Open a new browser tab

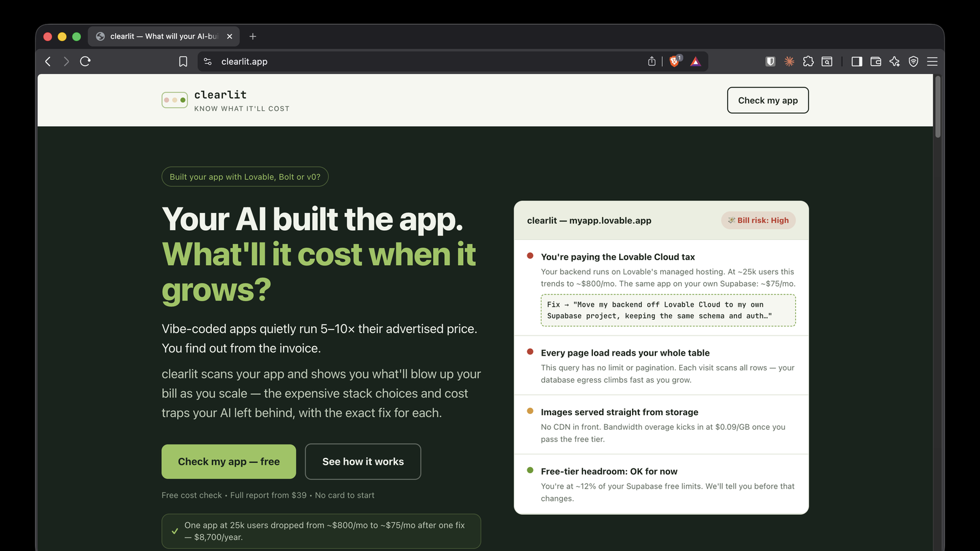(253, 37)
